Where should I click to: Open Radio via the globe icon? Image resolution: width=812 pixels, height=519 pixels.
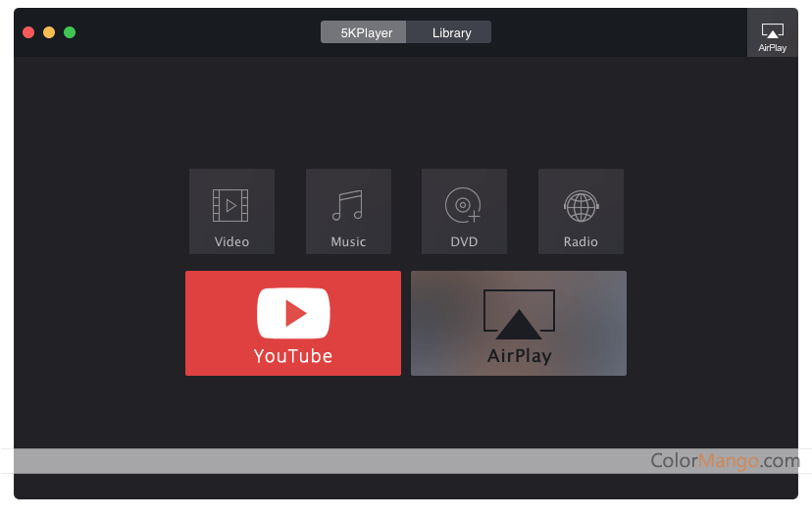pyautogui.click(x=581, y=205)
